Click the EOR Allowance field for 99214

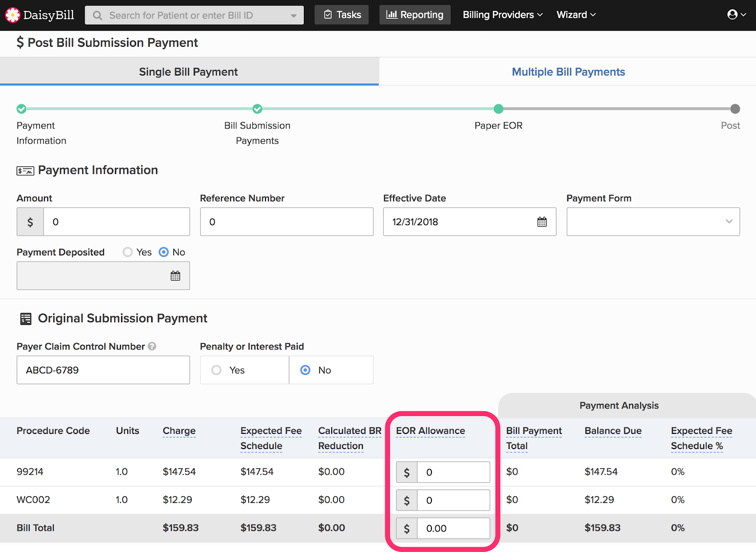click(453, 472)
